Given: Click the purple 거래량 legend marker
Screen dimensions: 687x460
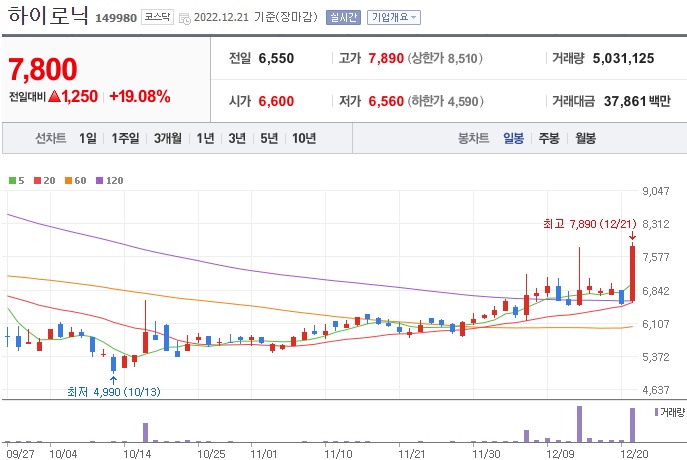Looking at the screenshot, I should (x=656, y=412).
